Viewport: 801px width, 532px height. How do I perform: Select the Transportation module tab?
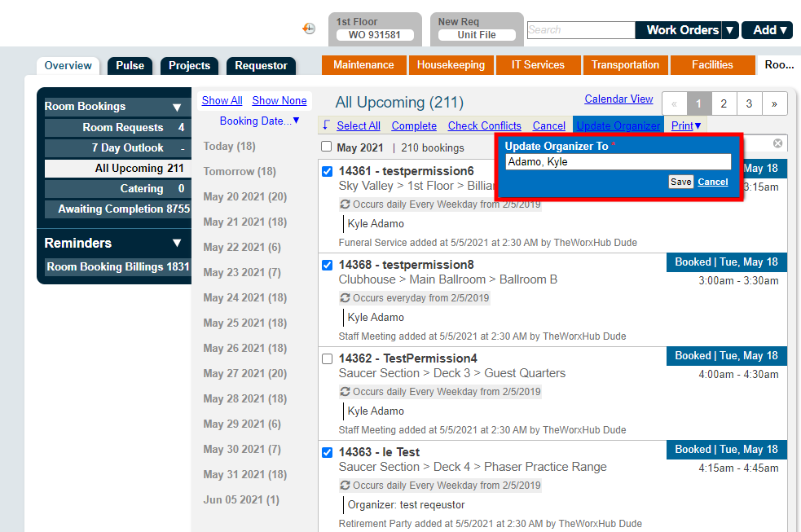click(625, 65)
